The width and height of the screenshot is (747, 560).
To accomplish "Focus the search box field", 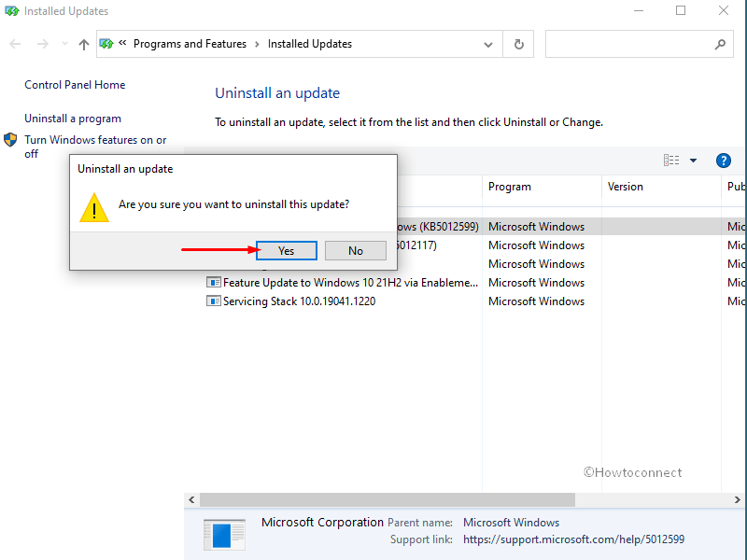I will 639,44.
